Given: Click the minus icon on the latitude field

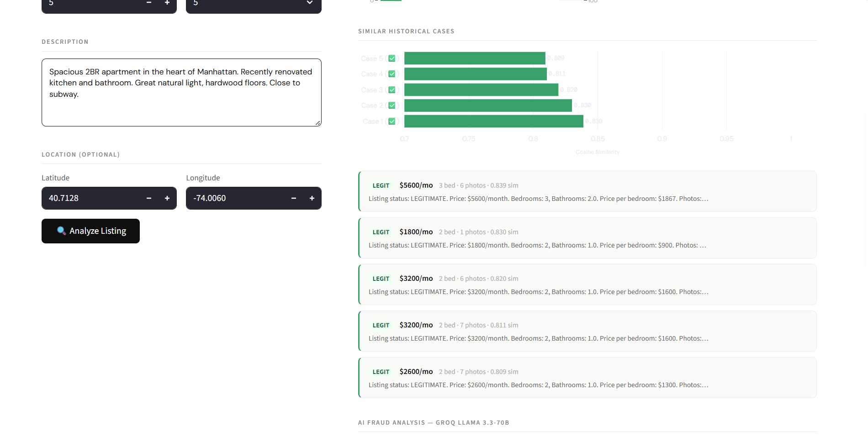Looking at the screenshot, I should [x=148, y=198].
